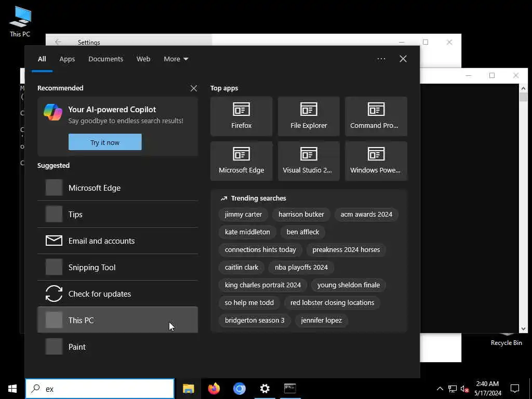Screen dimensions: 532x399
Task: Open File Explorer from the taskbar
Action: pos(188,389)
